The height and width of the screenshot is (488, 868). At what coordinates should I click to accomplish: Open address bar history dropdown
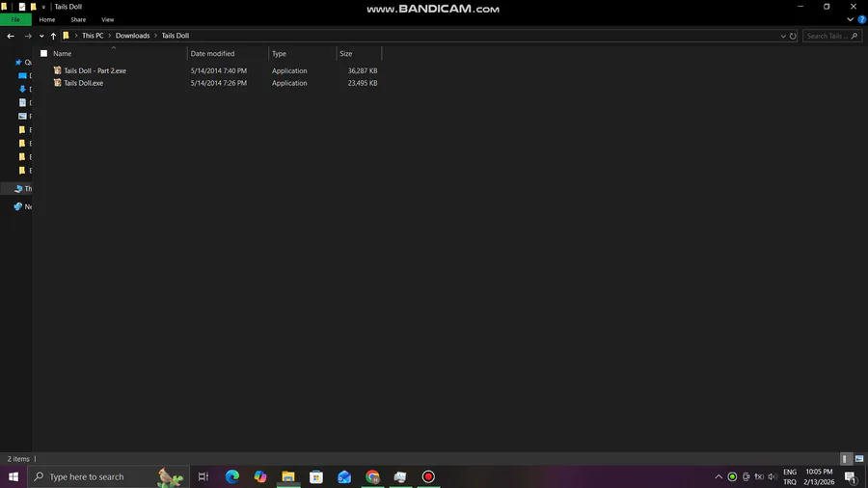click(783, 36)
